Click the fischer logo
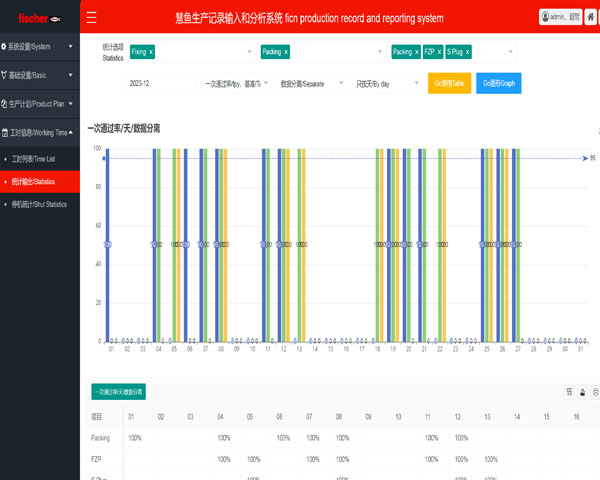The image size is (600, 480). pos(39,18)
